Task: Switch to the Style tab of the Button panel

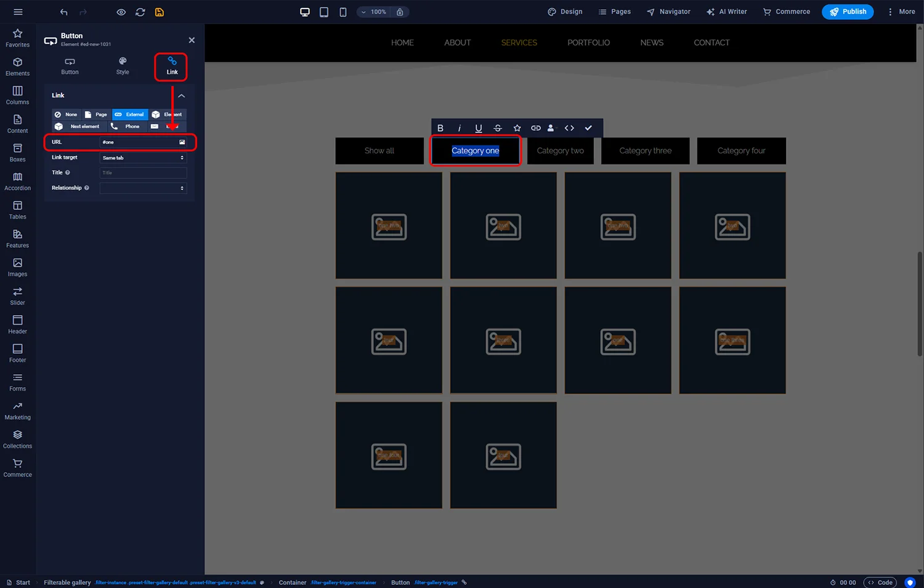Action: click(122, 66)
